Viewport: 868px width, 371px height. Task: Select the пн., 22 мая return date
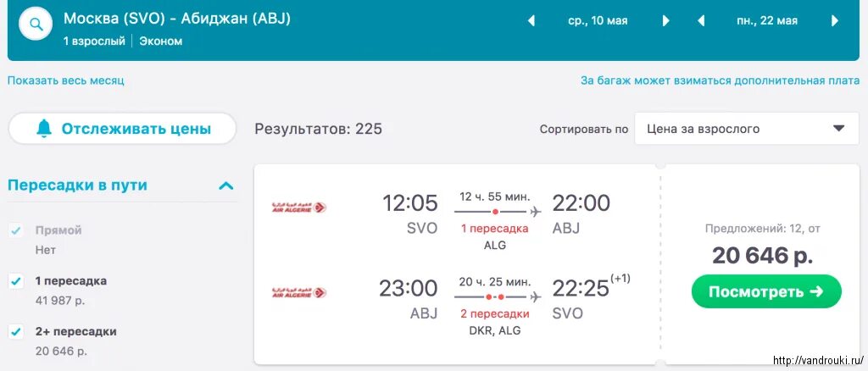(767, 21)
